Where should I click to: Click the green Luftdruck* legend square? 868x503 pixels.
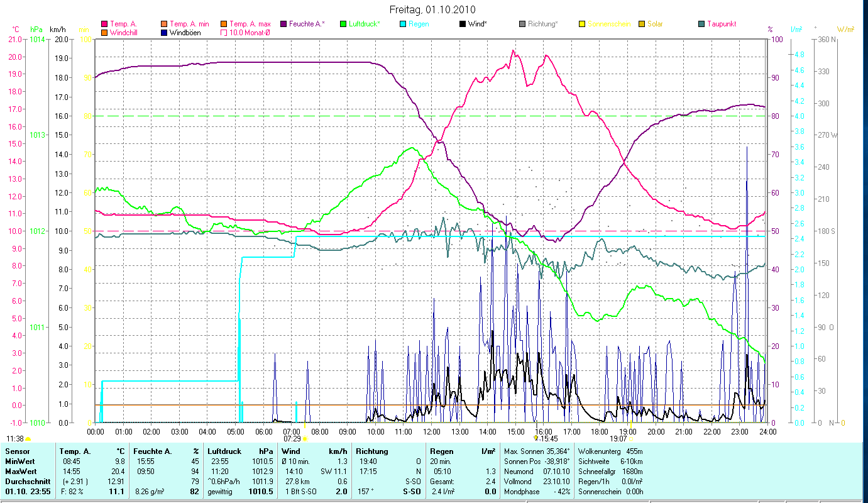[x=343, y=24]
